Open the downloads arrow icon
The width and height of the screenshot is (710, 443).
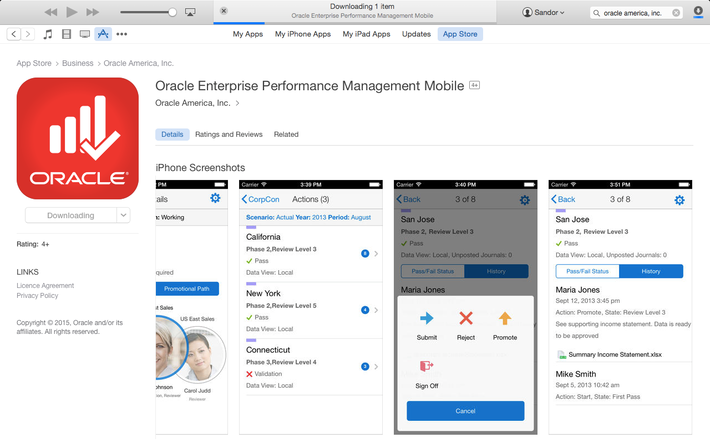point(698,12)
